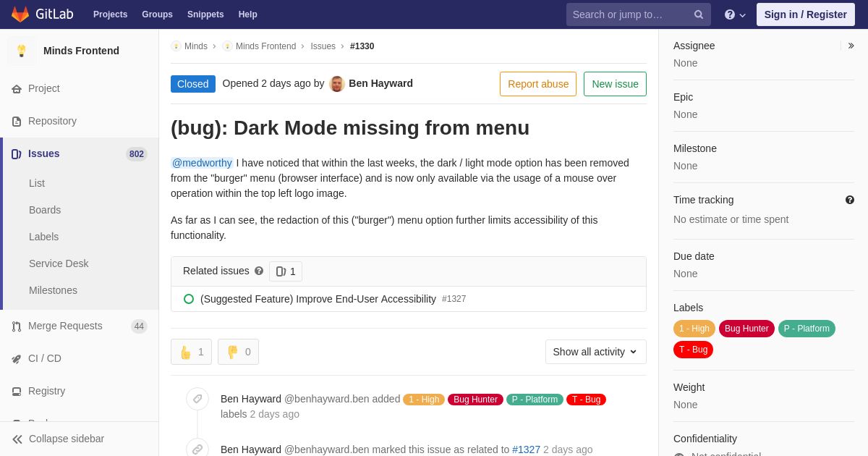
Task: Open Service Desk in sidebar
Action: coord(59,263)
